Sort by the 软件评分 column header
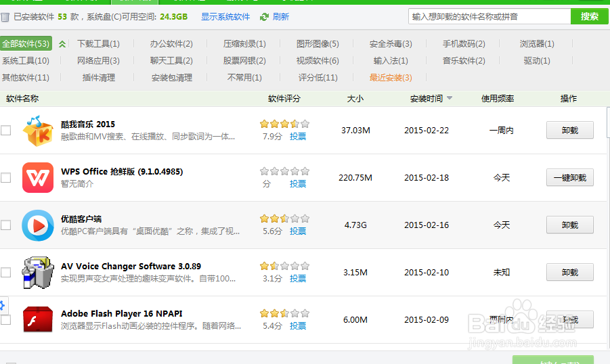Viewport: 610px width, 364px height. (x=284, y=98)
